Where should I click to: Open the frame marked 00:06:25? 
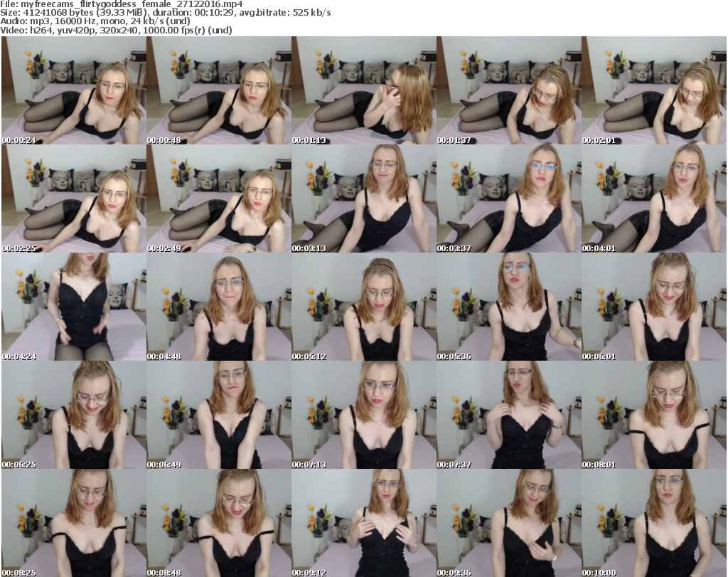tap(73, 415)
